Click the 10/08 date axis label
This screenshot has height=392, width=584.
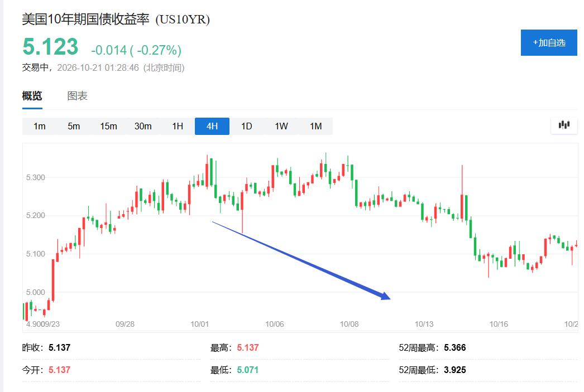coord(349,324)
